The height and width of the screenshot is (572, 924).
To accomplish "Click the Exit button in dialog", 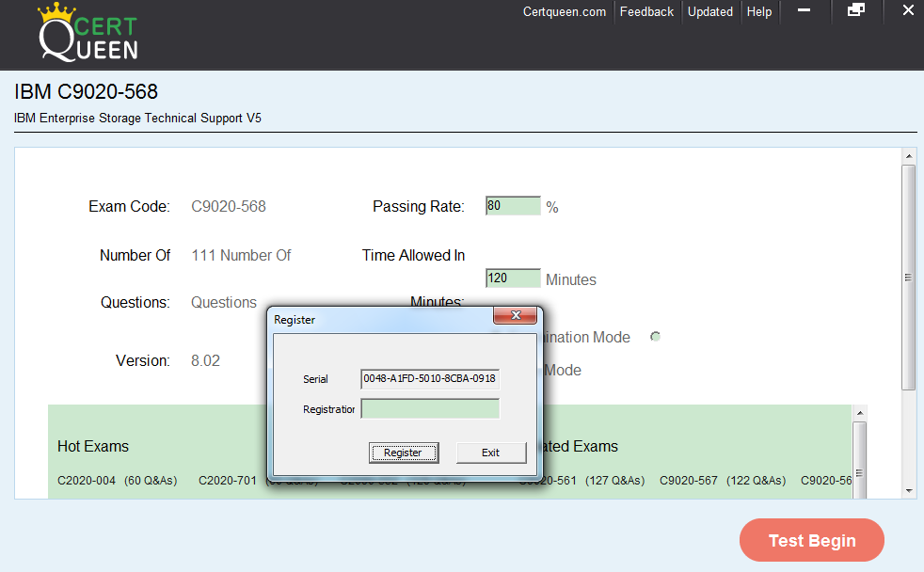I will [491, 453].
